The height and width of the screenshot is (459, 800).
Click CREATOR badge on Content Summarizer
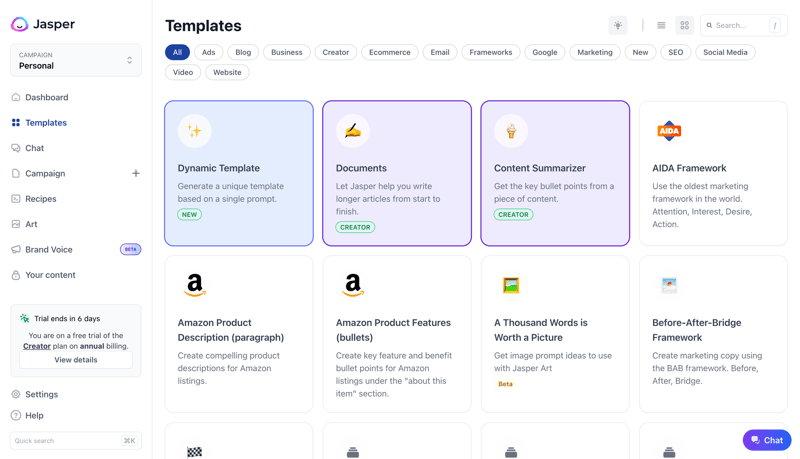[x=513, y=215]
